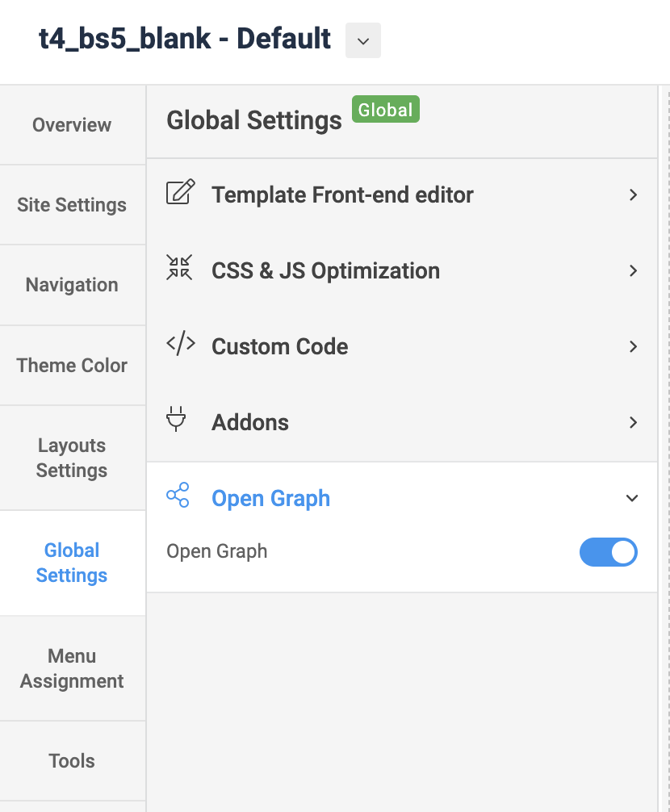
Task: Expand the Custom Code section chevron
Action: coord(633,346)
